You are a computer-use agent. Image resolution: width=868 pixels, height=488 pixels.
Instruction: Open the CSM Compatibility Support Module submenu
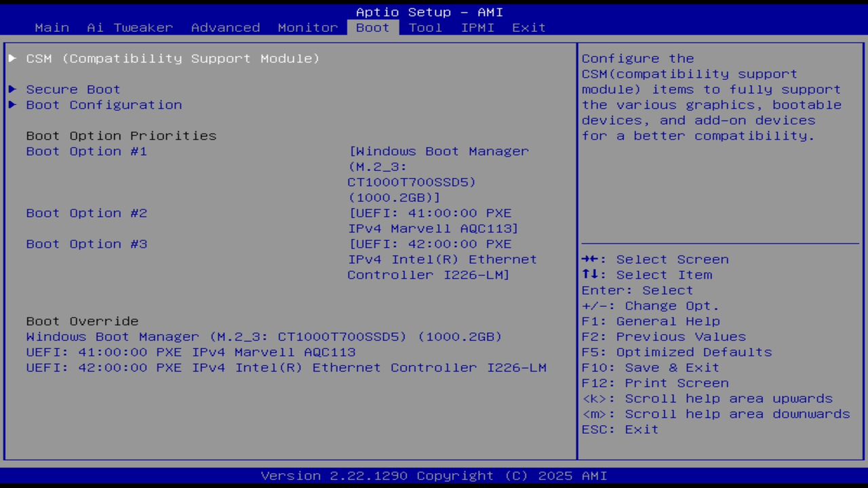(x=172, y=58)
